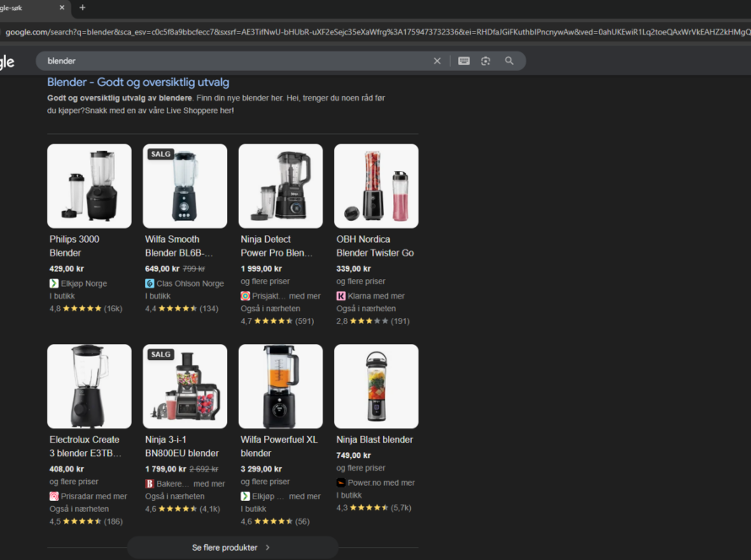The width and height of the screenshot is (751, 560).
Task: Select the Wilfa Powerfuel XL blender image
Action: 280,386
